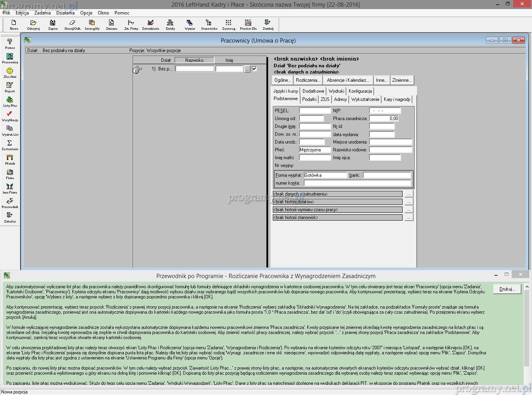The width and height of the screenshot is (532, 395).
Task: Switch to the Wykształcenie tab
Action: click(x=365, y=99)
